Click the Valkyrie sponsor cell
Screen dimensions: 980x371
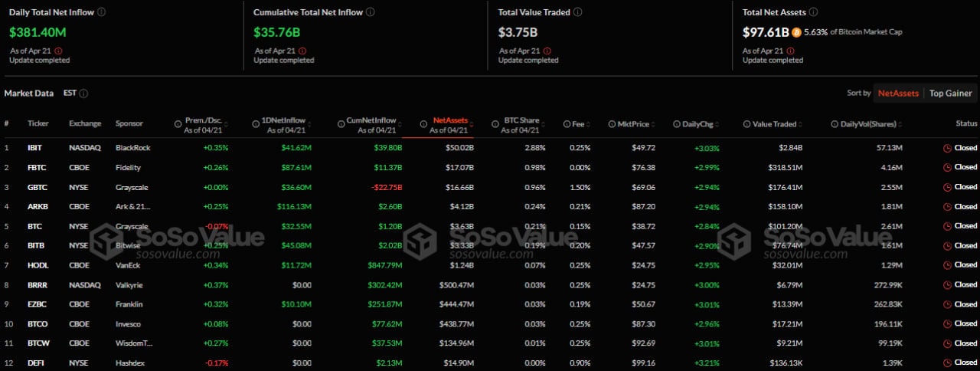coord(129,285)
